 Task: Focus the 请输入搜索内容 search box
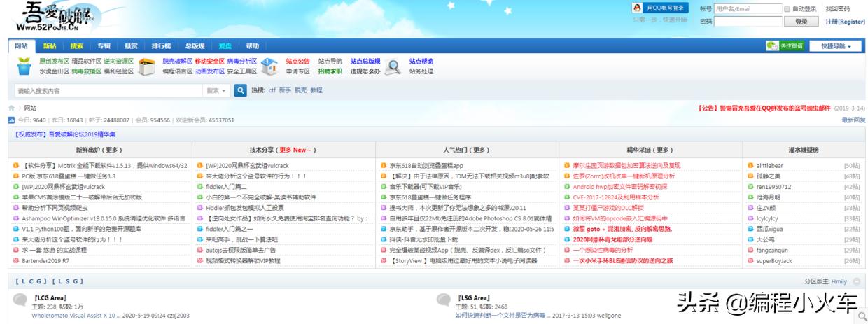107,90
